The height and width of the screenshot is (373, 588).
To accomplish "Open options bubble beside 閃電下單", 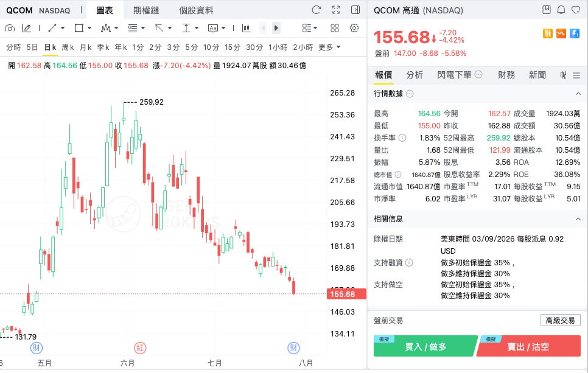I will coord(478,74).
